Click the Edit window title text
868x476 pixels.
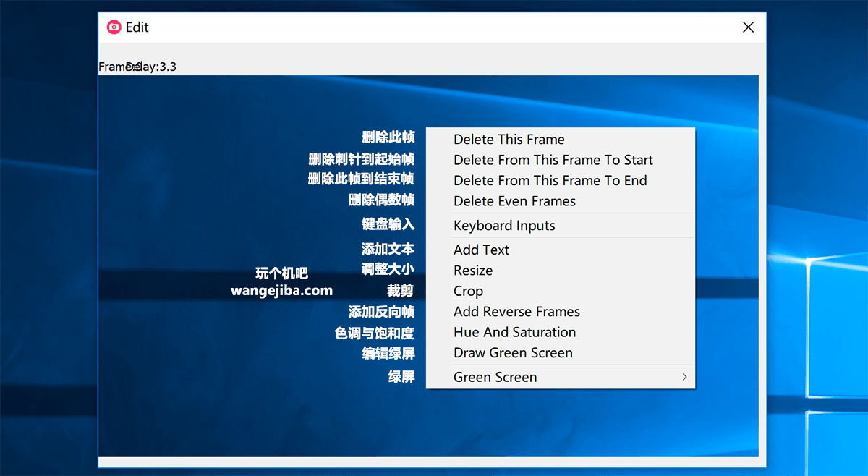click(x=137, y=27)
